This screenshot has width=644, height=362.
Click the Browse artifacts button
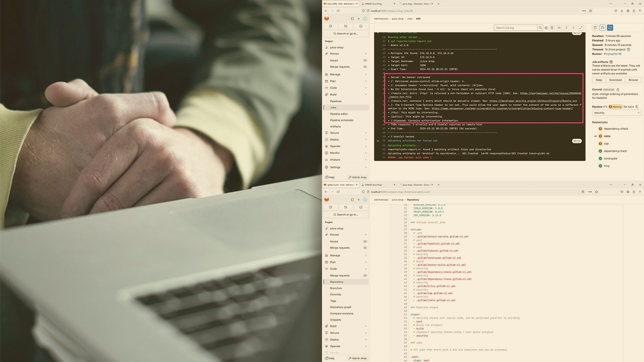pos(633,80)
